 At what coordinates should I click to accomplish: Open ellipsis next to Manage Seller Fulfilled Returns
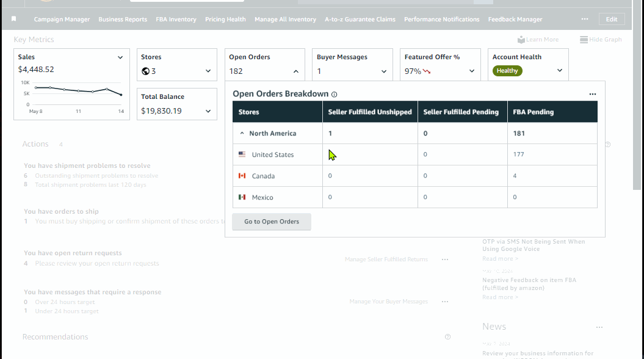[x=445, y=259]
